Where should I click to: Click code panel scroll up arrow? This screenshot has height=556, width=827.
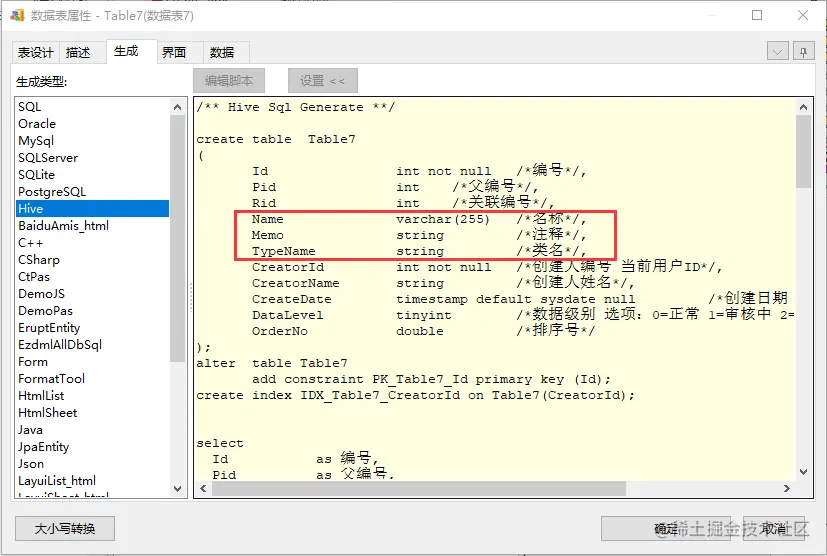pyautogui.click(x=803, y=108)
